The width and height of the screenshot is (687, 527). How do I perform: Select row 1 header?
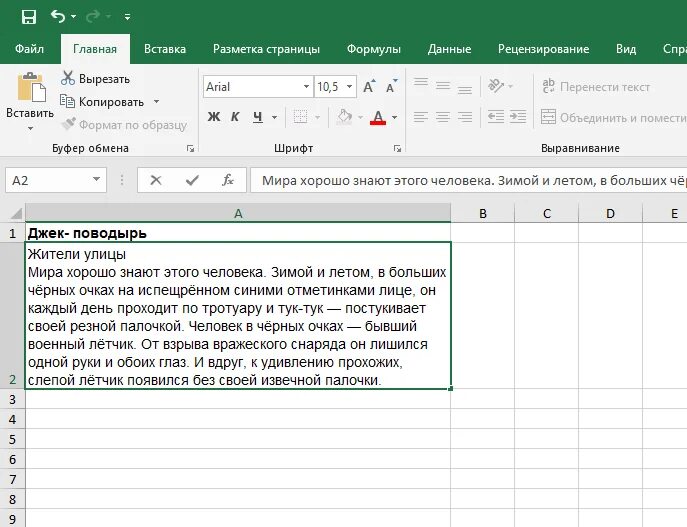point(12,233)
